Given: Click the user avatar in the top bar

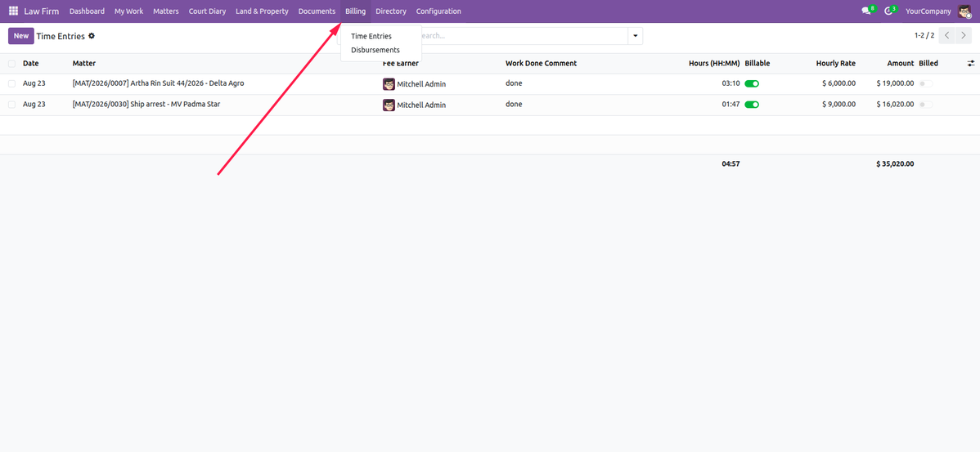Looking at the screenshot, I should (x=964, y=11).
